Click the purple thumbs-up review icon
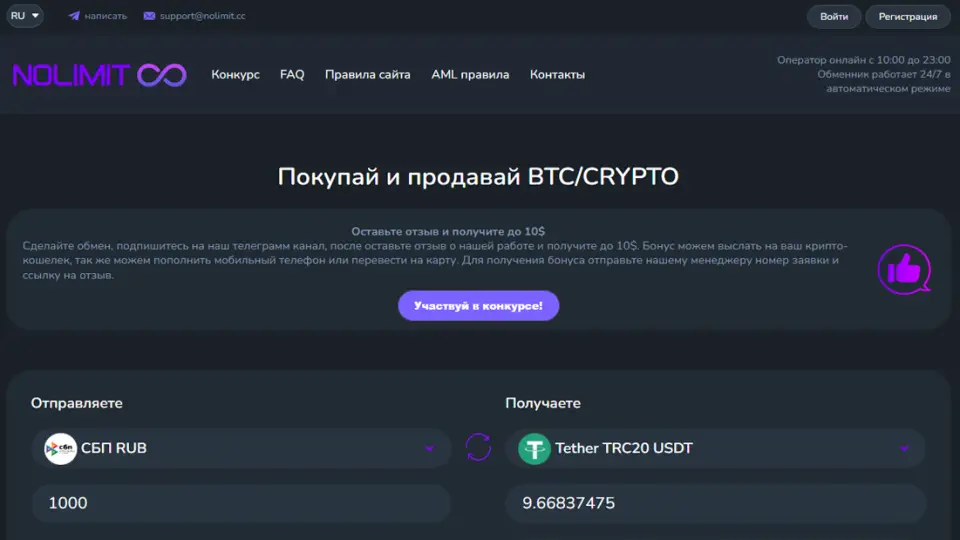960x540 pixels. pos(904,269)
